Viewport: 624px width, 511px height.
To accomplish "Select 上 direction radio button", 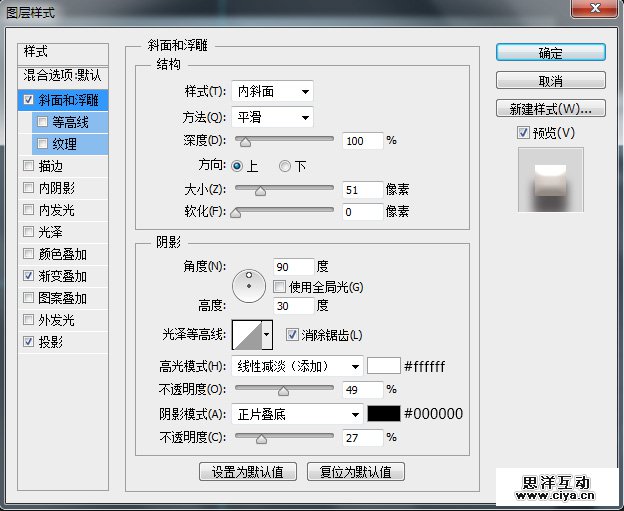I will click(237, 166).
